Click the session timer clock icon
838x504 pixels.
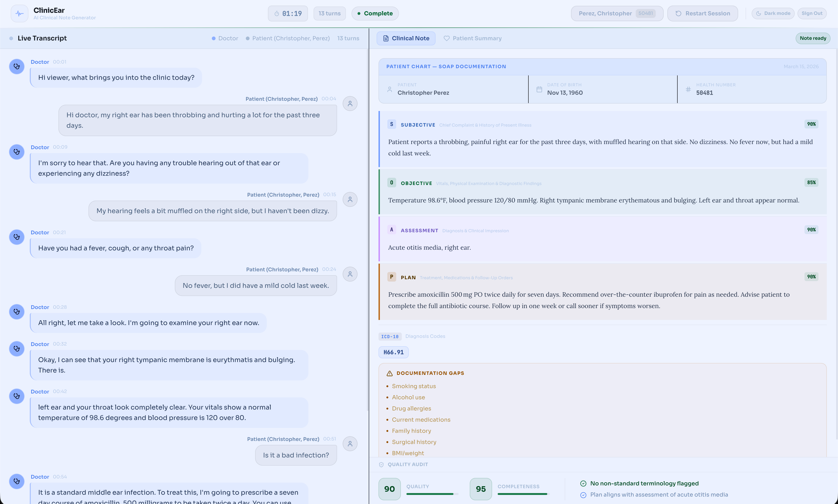click(277, 13)
